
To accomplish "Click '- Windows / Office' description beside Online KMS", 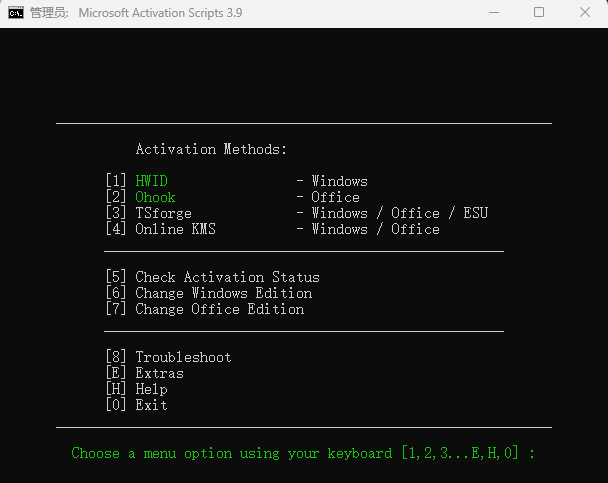I will pyautogui.click(x=368, y=229).
